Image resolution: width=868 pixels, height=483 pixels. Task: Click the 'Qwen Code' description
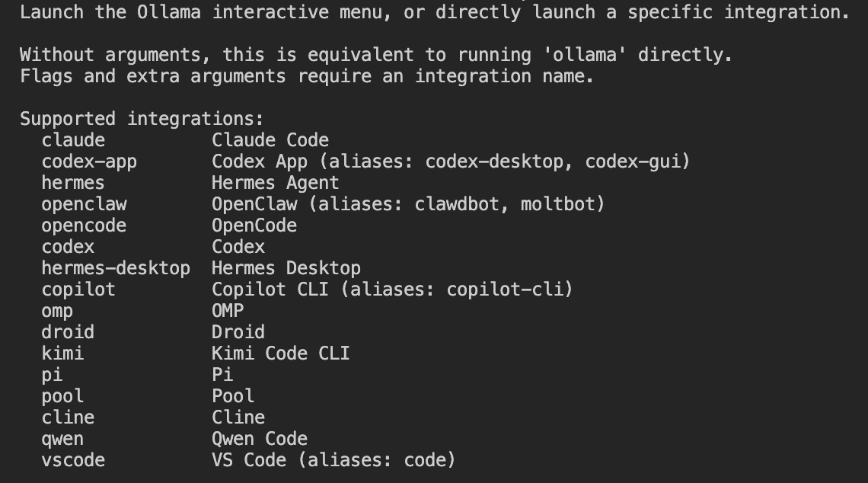(x=259, y=440)
